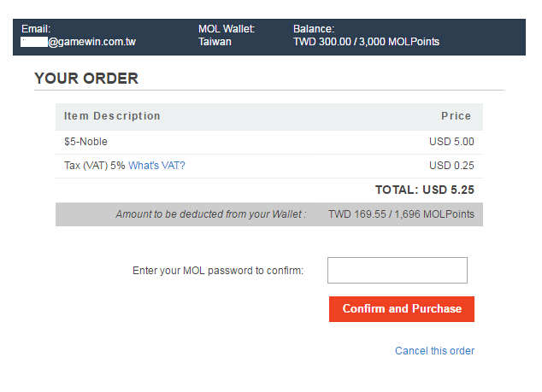Click the Amount to be deducted label
The width and height of the screenshot is (542, 392).
tap(210, 214)
